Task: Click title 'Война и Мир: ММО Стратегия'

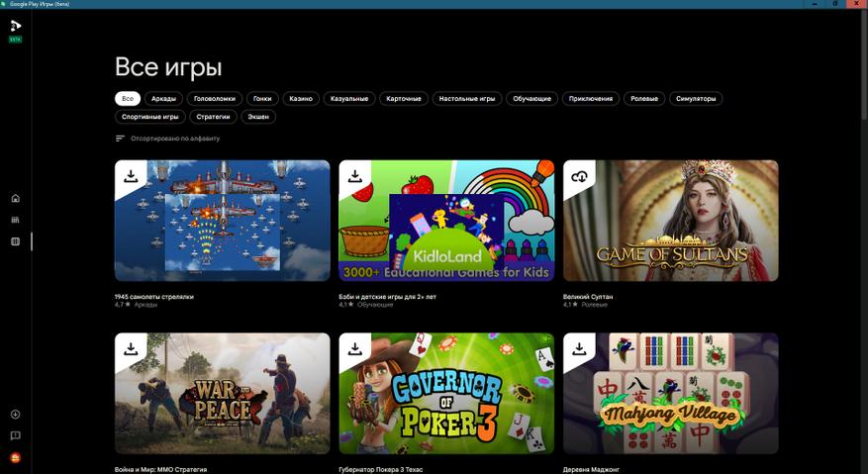Action: click(x=160, y=470)
